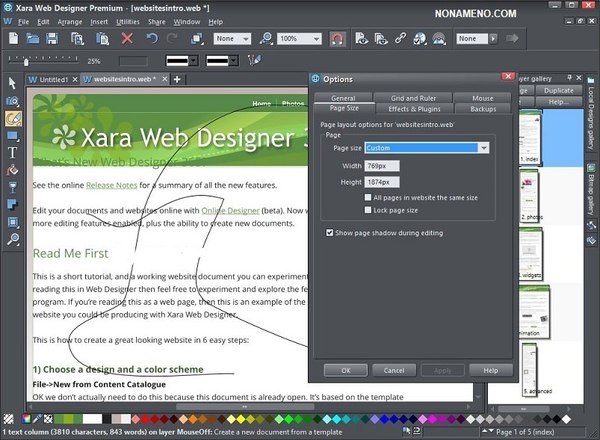The image size is (600, 440).
Task: Click the red Delete X toolbar icon
Action: (x=127, y=38)
